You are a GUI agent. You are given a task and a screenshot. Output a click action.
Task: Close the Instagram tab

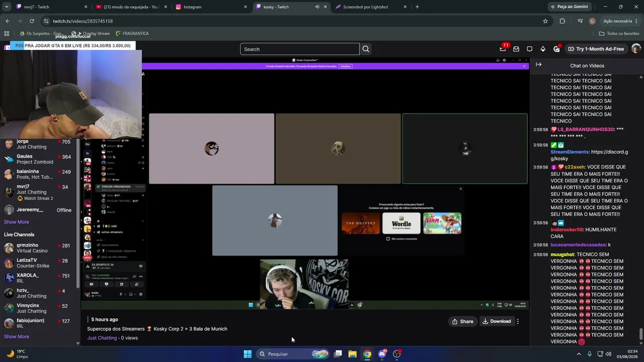point(246,7)
